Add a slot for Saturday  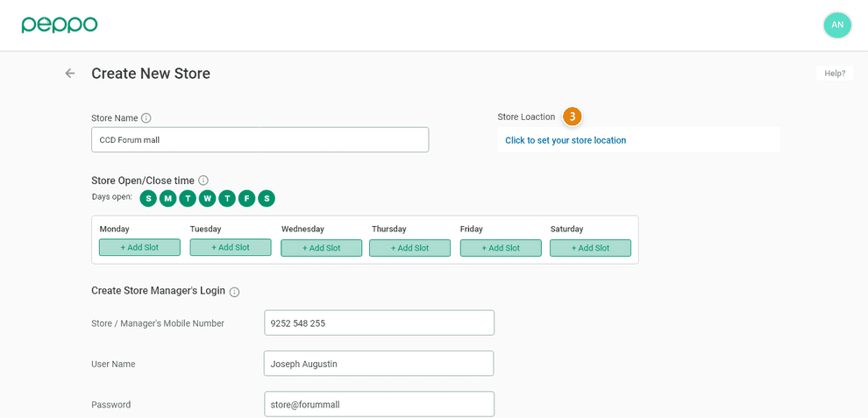[590, 248]
